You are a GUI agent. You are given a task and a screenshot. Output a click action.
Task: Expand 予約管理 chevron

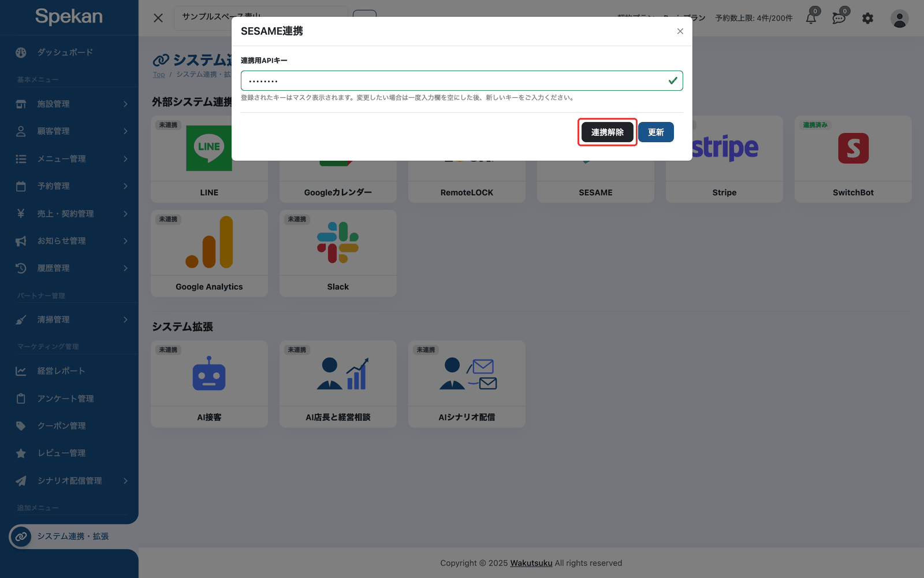pos(126,186)
